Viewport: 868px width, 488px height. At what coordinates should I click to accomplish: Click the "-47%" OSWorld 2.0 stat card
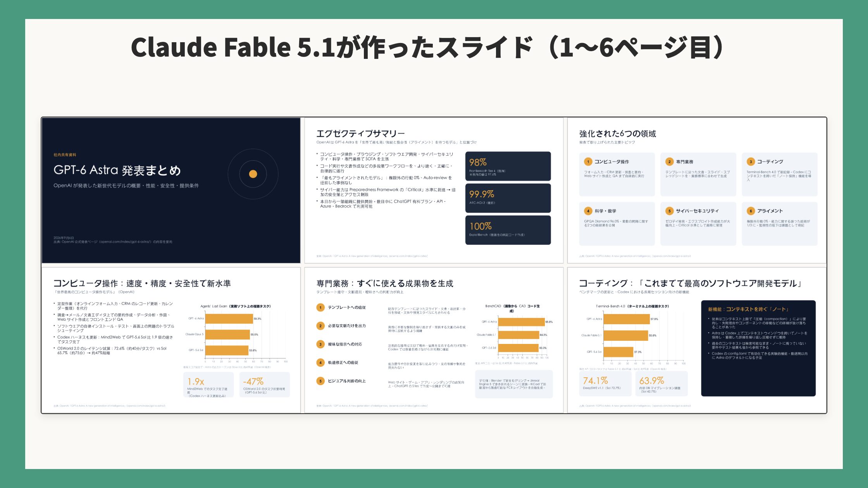coord(265,385)
